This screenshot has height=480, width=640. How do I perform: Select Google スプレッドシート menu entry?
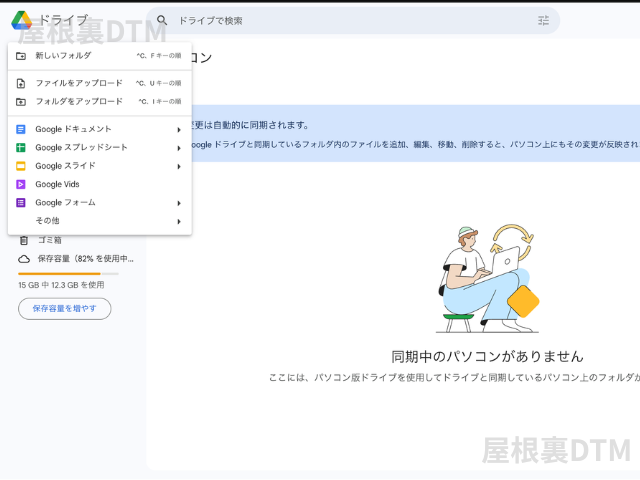(x=100, y=148)
